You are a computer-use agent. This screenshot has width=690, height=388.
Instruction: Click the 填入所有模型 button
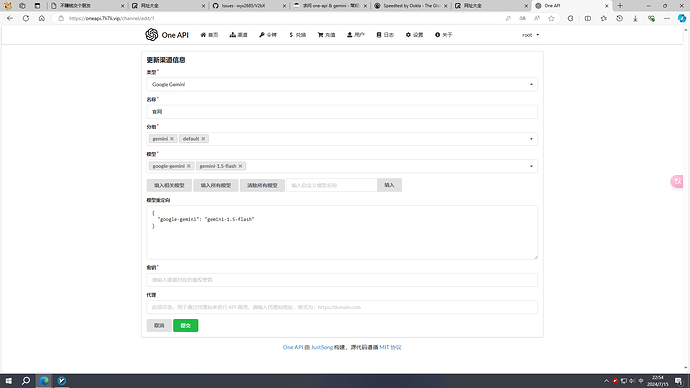pyautogui.click(x=216, y=185)
